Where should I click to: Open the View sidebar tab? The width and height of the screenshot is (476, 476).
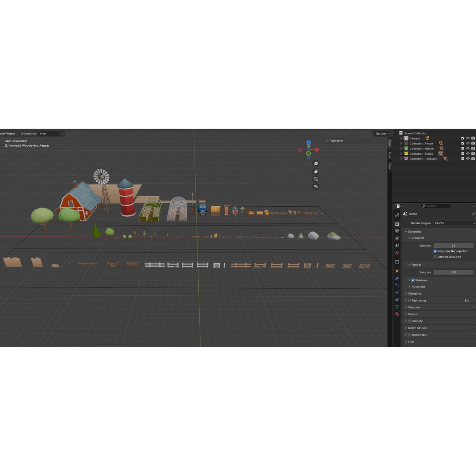point(390,166)
